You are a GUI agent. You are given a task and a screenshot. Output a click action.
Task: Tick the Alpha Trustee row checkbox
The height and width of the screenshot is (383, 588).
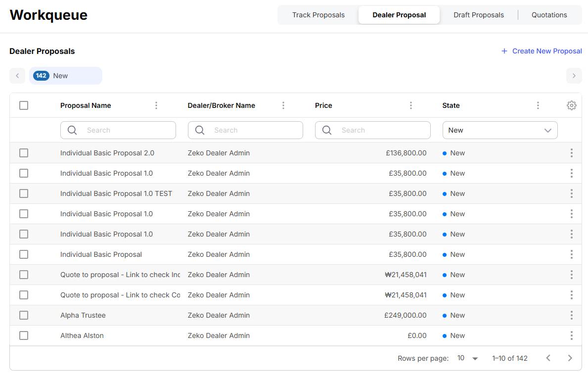(x=24, y=315)
